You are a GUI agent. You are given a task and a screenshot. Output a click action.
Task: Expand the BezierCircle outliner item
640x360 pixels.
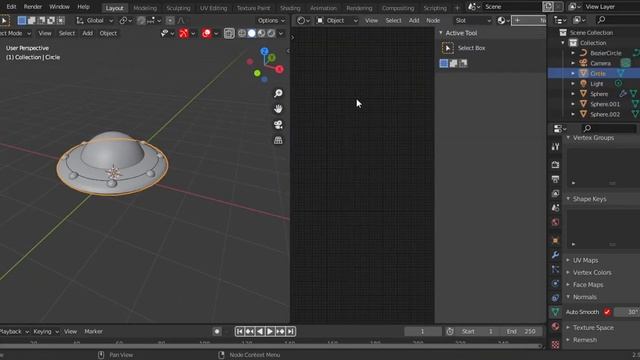click(573, 53)
